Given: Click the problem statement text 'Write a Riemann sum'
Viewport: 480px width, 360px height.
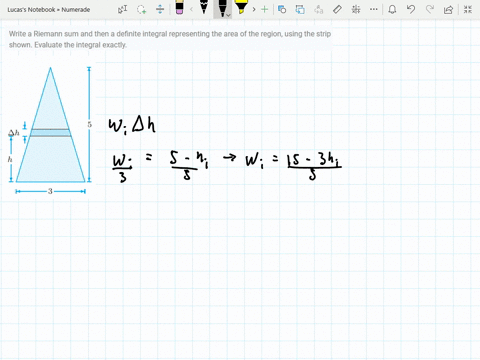Looking at the screenshot, I should pyautogui.click(x=42, y=34).
